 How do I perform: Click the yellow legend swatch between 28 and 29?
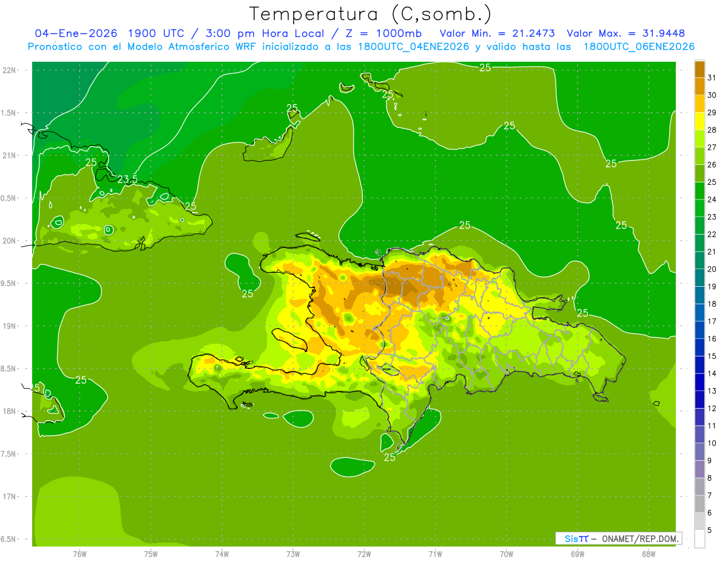(699, 121)
